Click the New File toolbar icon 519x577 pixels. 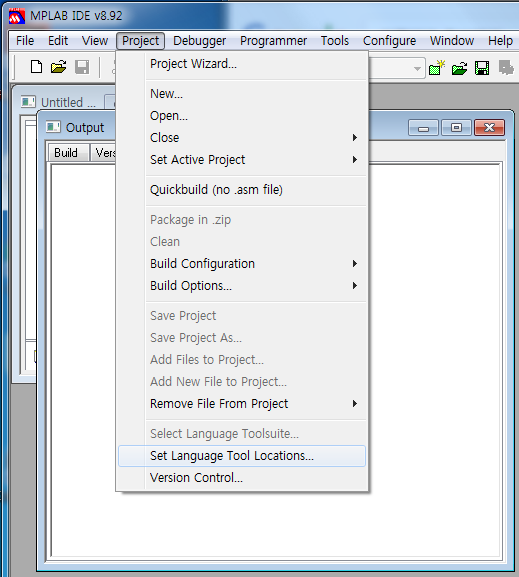(x=36, y=67)
